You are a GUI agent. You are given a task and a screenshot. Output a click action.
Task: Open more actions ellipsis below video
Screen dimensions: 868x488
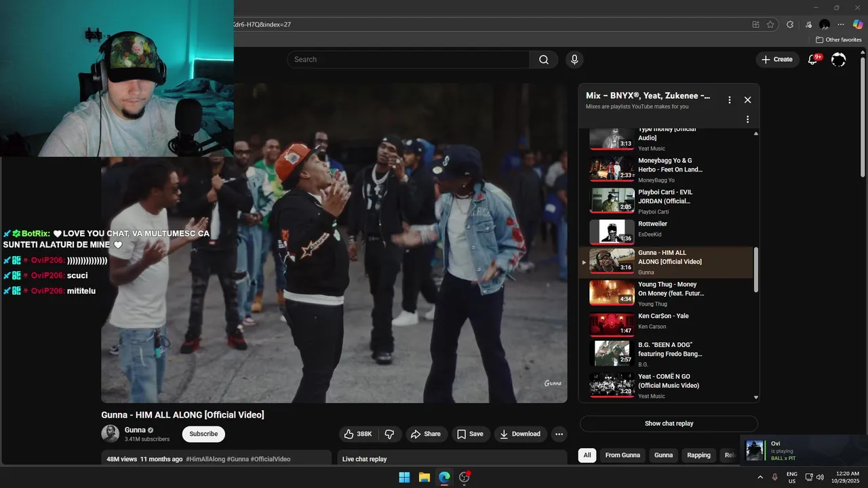click(x=559, y=434)
